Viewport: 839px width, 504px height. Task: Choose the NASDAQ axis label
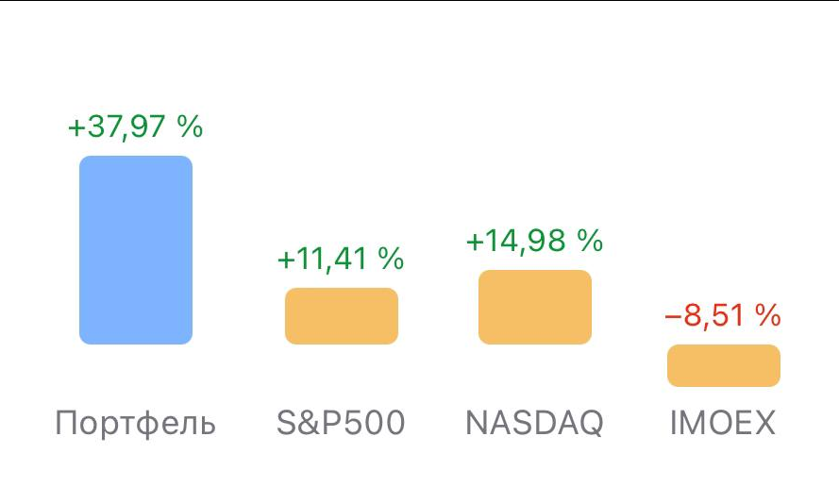pyautogui.click(x=534, y=423)
